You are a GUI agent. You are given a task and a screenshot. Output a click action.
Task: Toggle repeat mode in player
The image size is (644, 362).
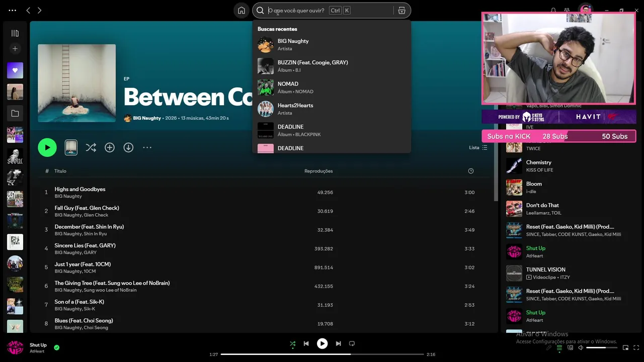pyautogui.click(x=352, y=344)
